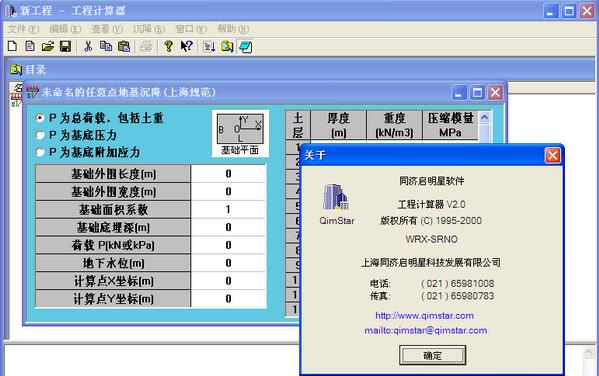Click the application icon in main title bar
The image size is (599, 376).
tap(11, 11)
